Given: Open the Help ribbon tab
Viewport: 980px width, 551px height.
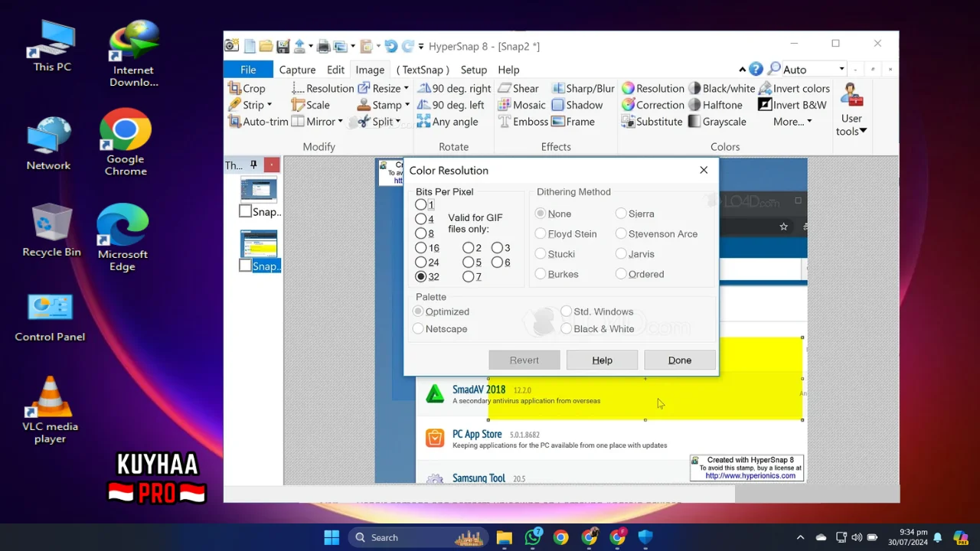Looking at the screenshot, I should [508, 70].
